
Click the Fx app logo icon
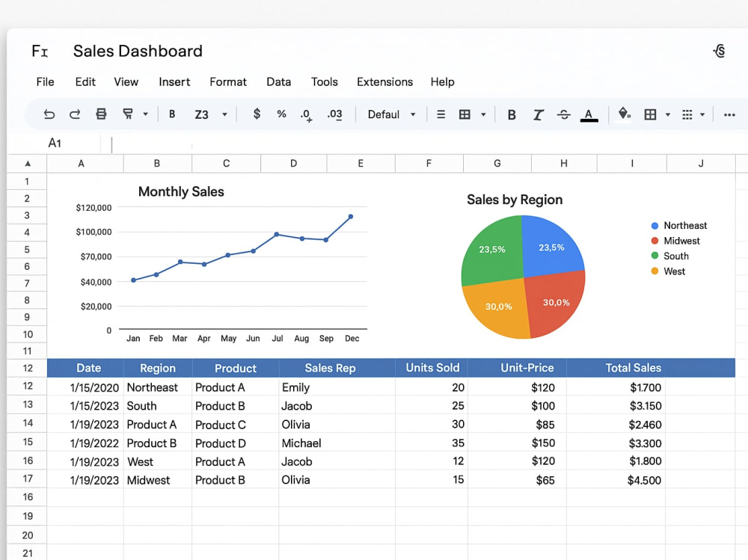[40, 51]
